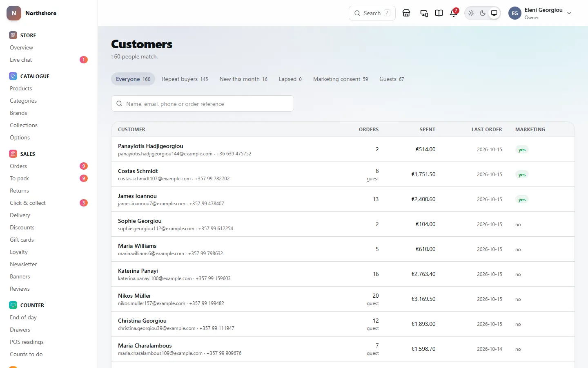Click the Catalogue section tag icon
Viewport: 588px width, 368px height.
[13, 76]
